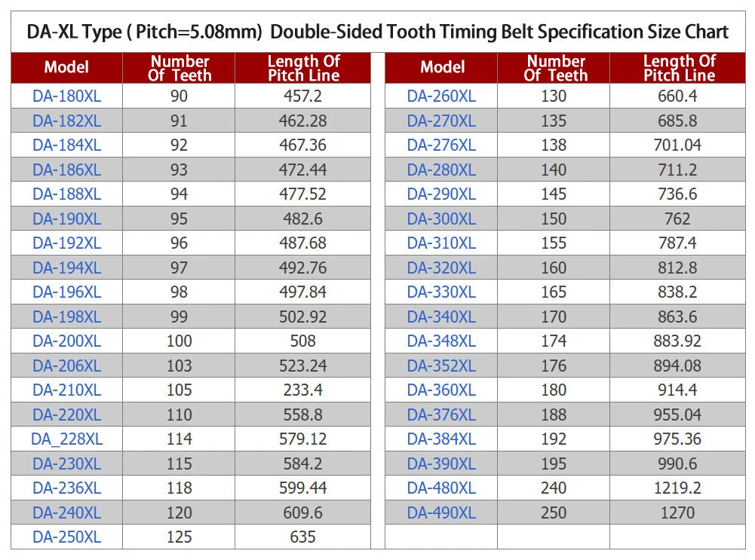This screenshot has height=560, width=755.
Task: Open the DA-236XL model link
Action: pyautogui.click(x=67, y=488)
